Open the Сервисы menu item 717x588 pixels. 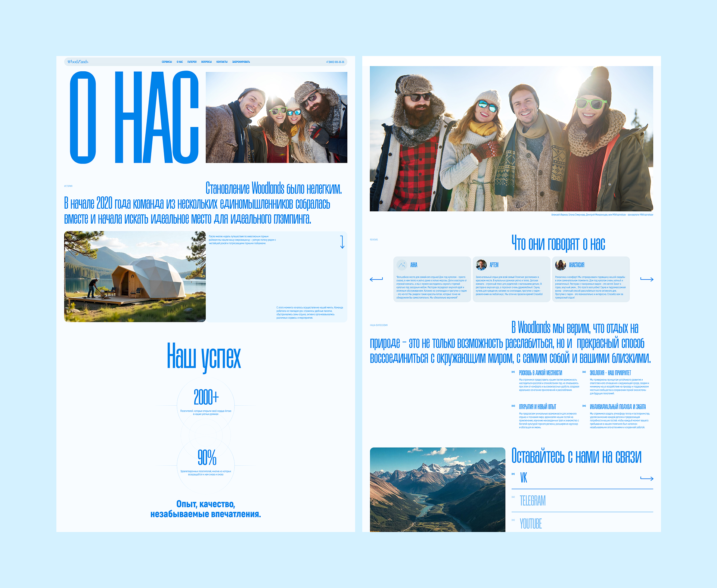click(167, 62)
